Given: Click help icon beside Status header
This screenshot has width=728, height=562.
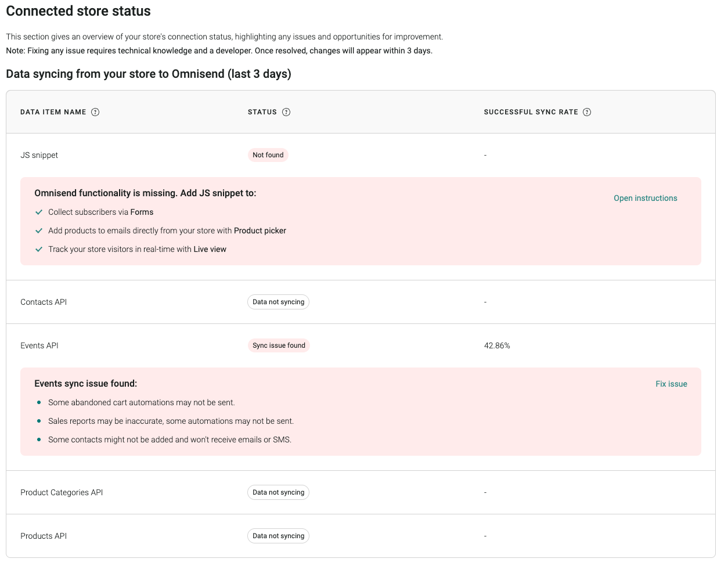Looking at the screenshot, I should [x=286, y=112].
